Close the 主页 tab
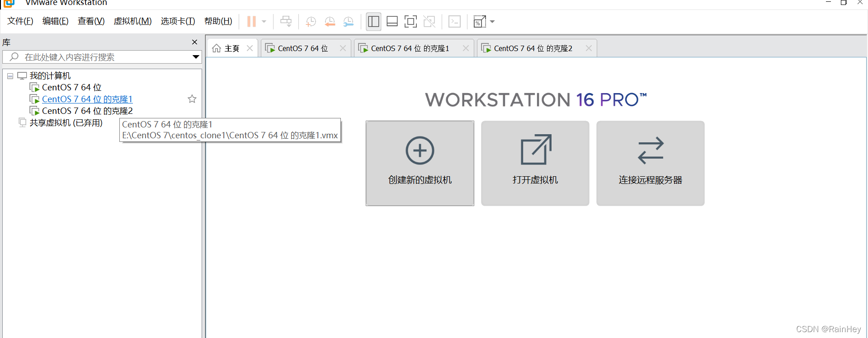868x338 pixels. tap(250, 48)
